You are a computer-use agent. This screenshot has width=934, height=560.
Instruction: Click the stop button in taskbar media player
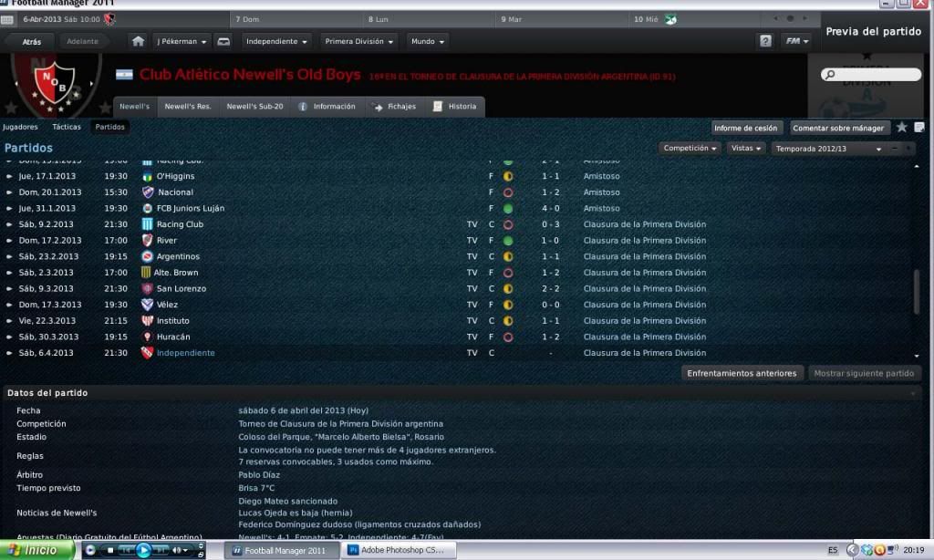[x=110, y=551]
